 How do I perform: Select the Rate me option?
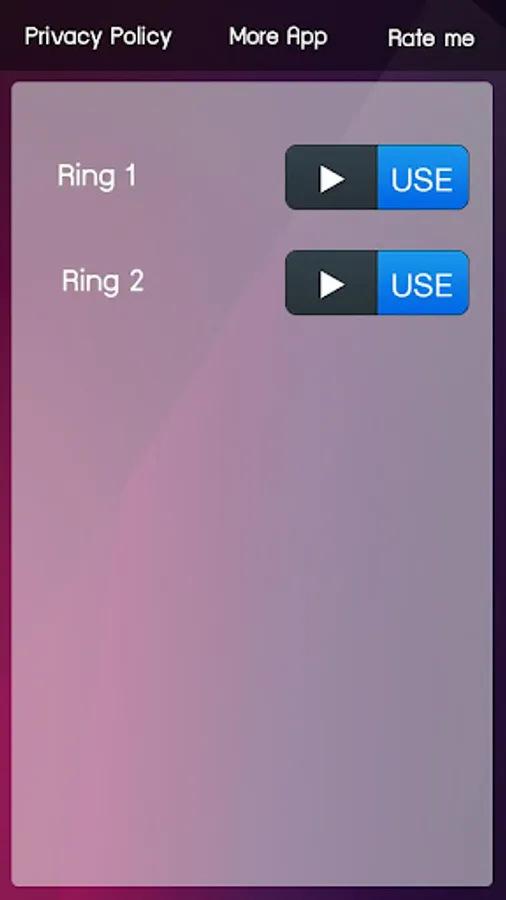431,38
